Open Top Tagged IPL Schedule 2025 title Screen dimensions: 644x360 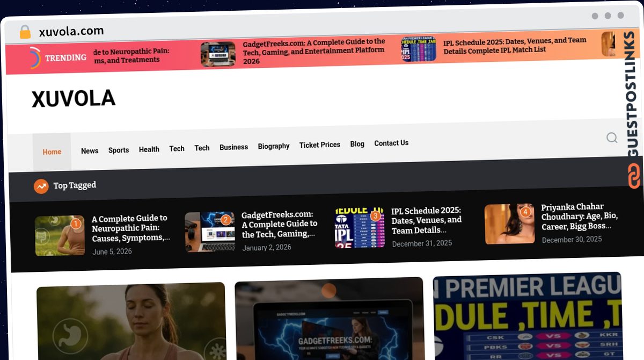point(427,221)
